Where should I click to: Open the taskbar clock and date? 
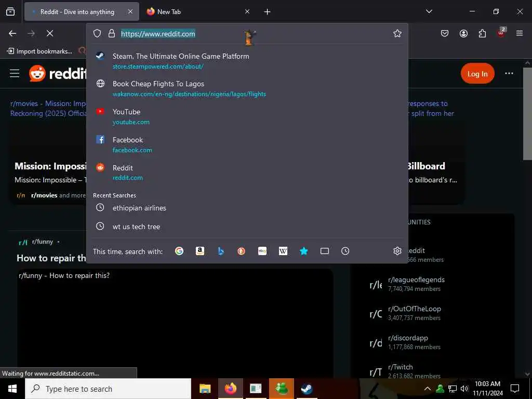487,389
